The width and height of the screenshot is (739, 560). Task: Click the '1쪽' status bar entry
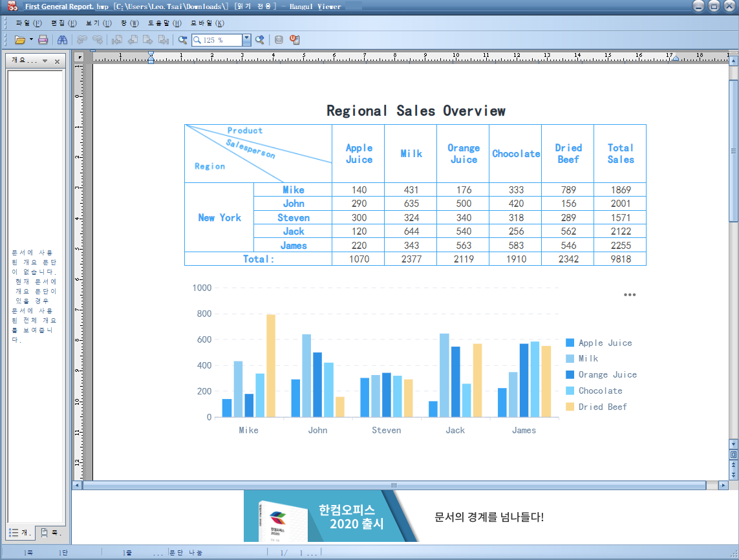coord(28,552)
